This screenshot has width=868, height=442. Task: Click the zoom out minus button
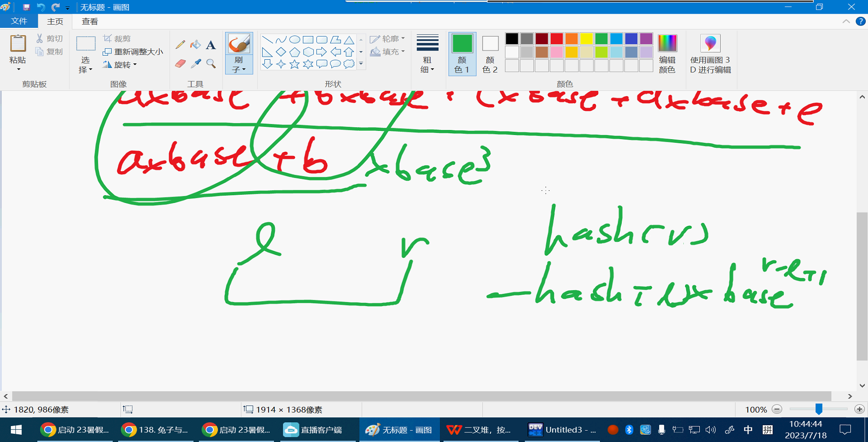tap(777, 409)
